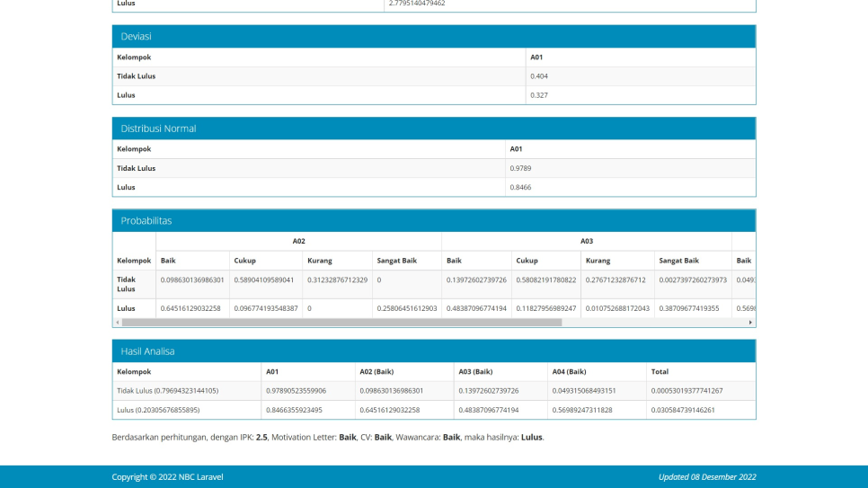Click the horizontal scrollbar thumb in Probabilitas table
Viewport: 868px width, 488px height.
pyautogui.click(x=341, y=323)
